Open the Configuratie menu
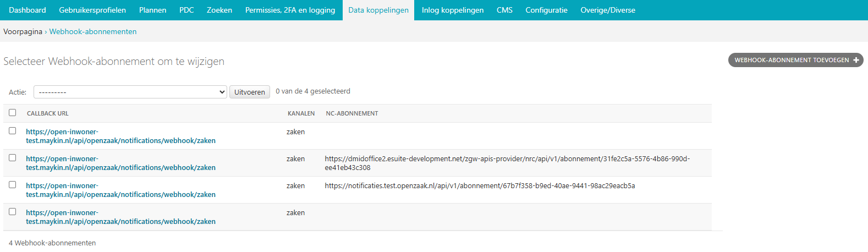The width and height of the screenshot is (868, 252). (546, 10)
